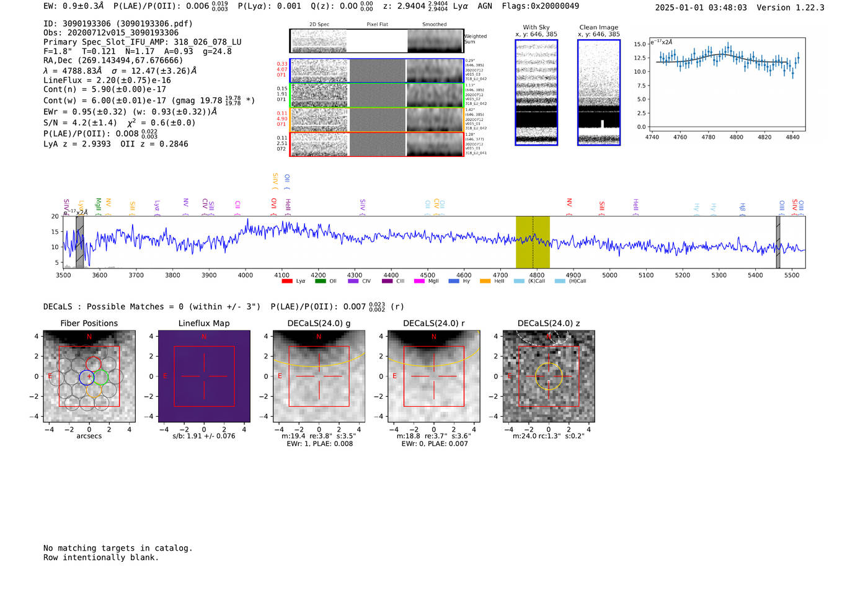
Task: Click the RA,Dec coordinates text
Action: point(113,60)
